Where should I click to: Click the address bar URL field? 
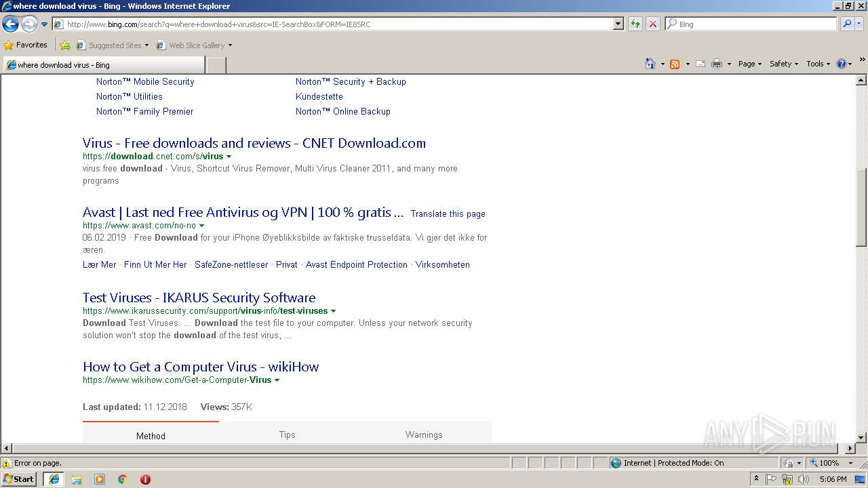point(332,24)
